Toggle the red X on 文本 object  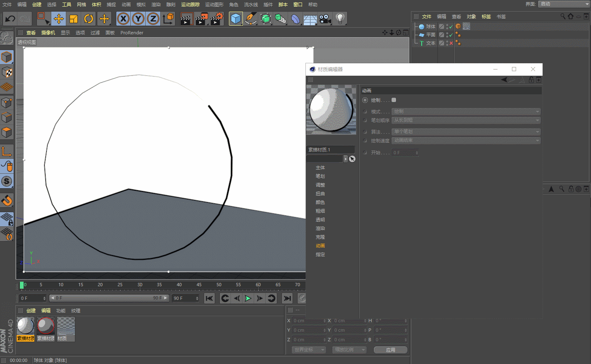(x=451, y=43)
